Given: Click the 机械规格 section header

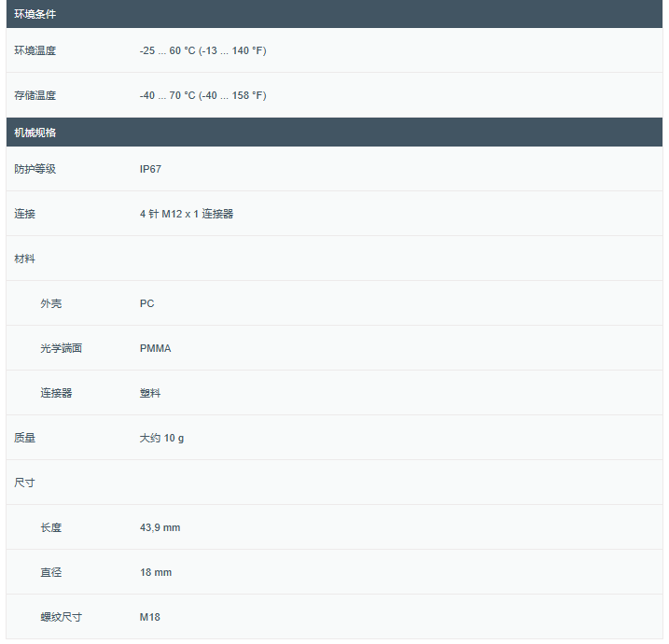Looking at the screenshot, I should [x=35, y=133].
